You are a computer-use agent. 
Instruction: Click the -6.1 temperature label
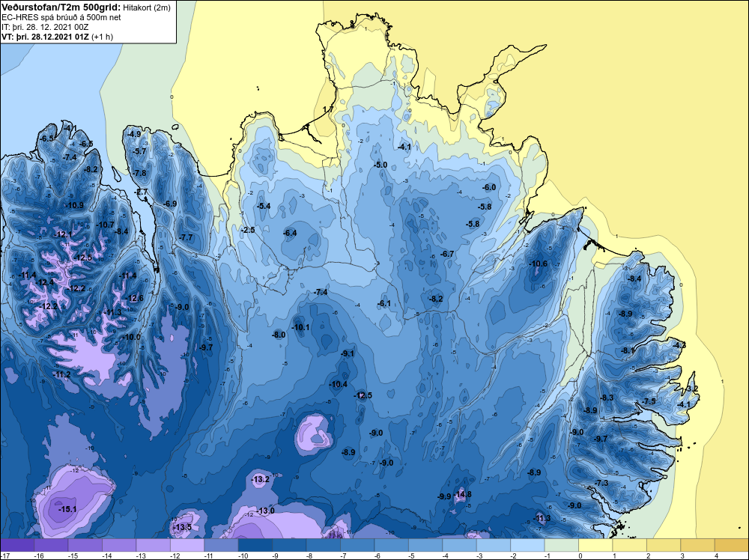[384, 303]
